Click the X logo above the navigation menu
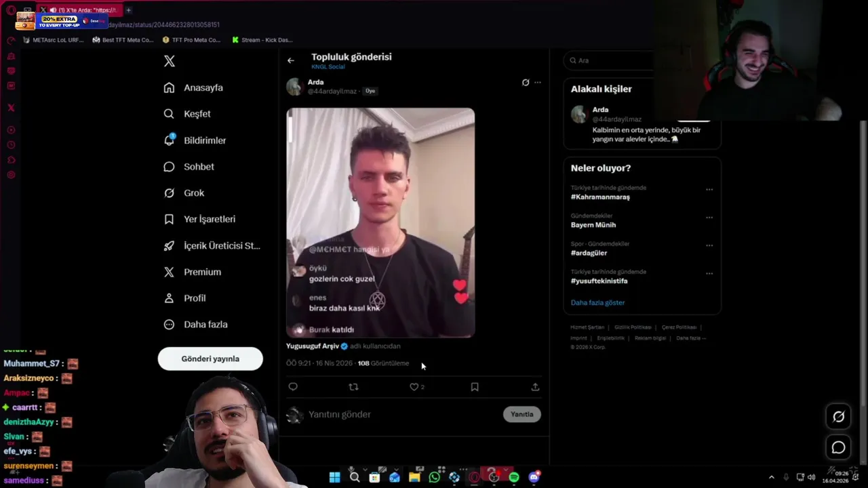The height and width of the screenshot is (488, 868). 170,61
